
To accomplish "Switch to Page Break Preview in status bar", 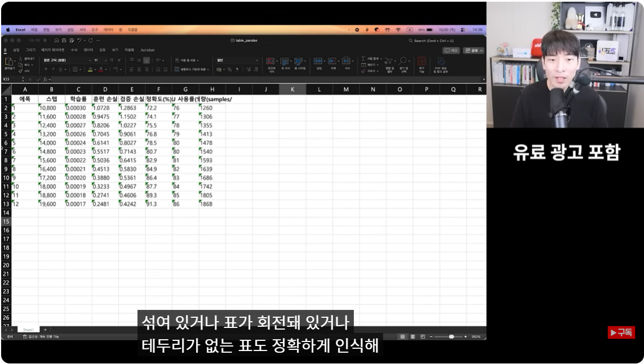I will tap(423, 336).
